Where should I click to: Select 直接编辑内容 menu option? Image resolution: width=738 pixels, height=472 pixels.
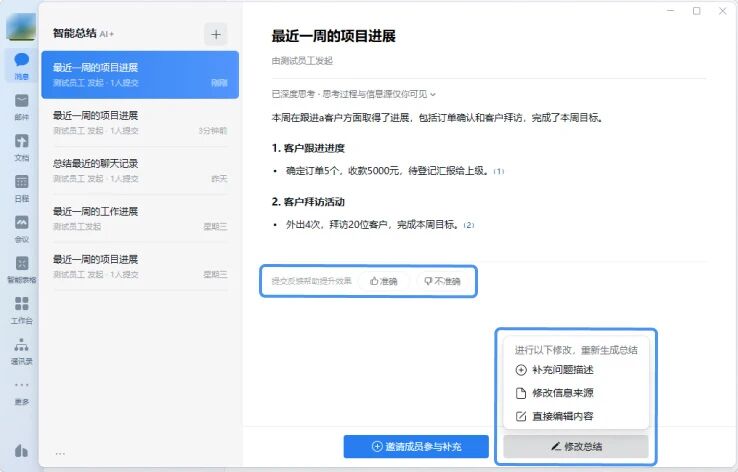(564, 416)
